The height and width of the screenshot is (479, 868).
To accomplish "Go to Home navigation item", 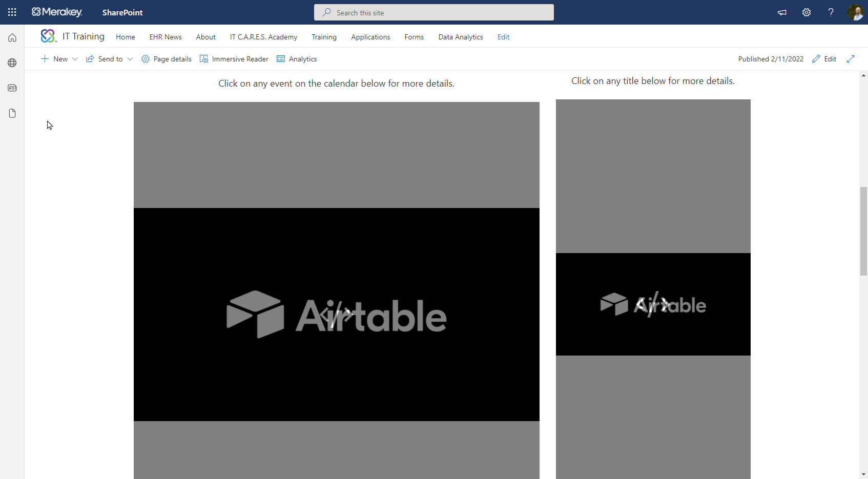I will [x=126, y=37].
